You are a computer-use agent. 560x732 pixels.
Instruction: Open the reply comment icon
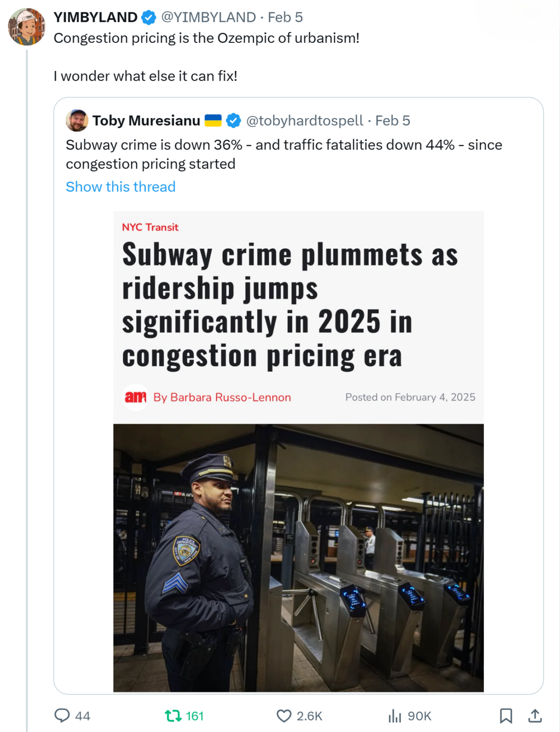(62, 715)
